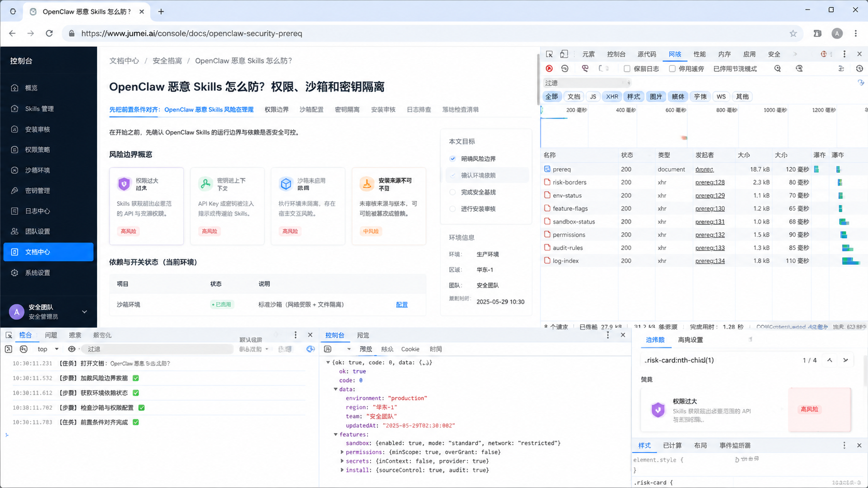Viewport: 868px width, 488px height.
Task: Click the 配置 link for 沙箱环境
Action: pos(402,305)
